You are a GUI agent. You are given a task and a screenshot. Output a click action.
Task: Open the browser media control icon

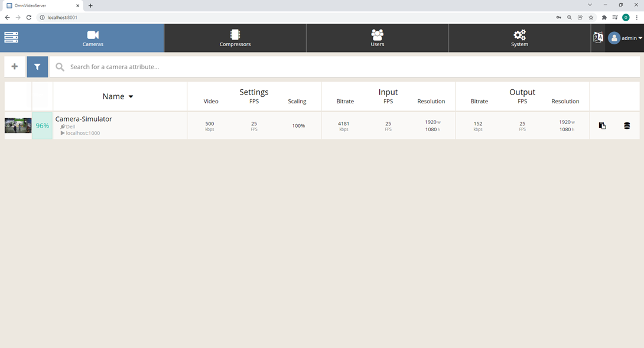coord(615,17)
